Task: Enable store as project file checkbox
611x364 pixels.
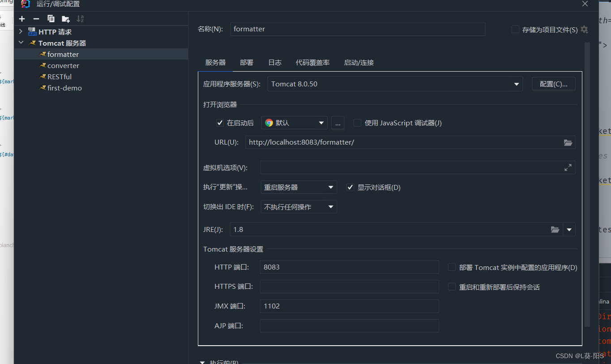Action: (x=515, y=30)
